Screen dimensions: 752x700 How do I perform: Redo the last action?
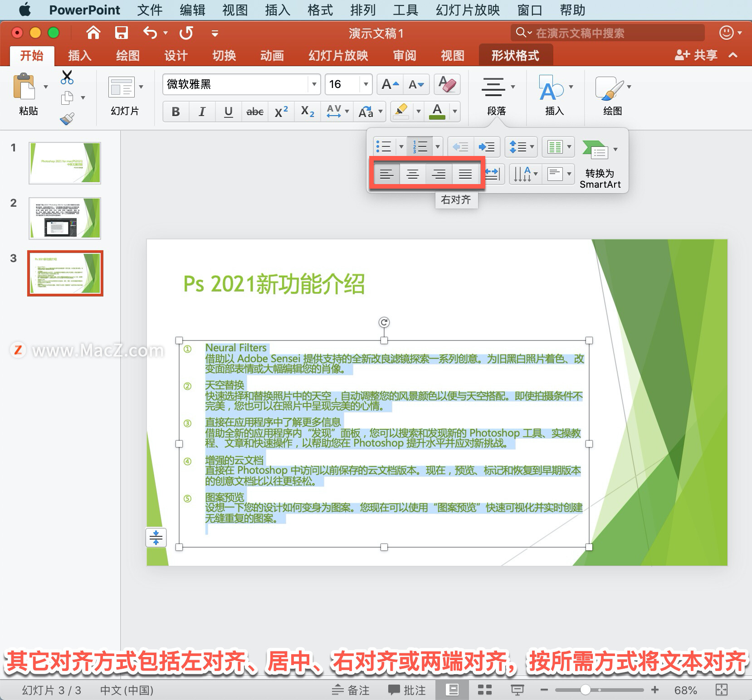click(x=186, y=33)
